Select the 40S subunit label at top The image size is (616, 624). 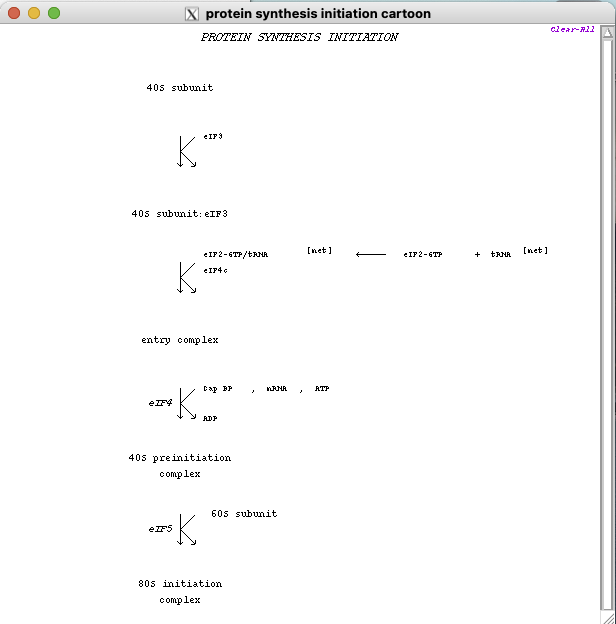click(179, 88)
